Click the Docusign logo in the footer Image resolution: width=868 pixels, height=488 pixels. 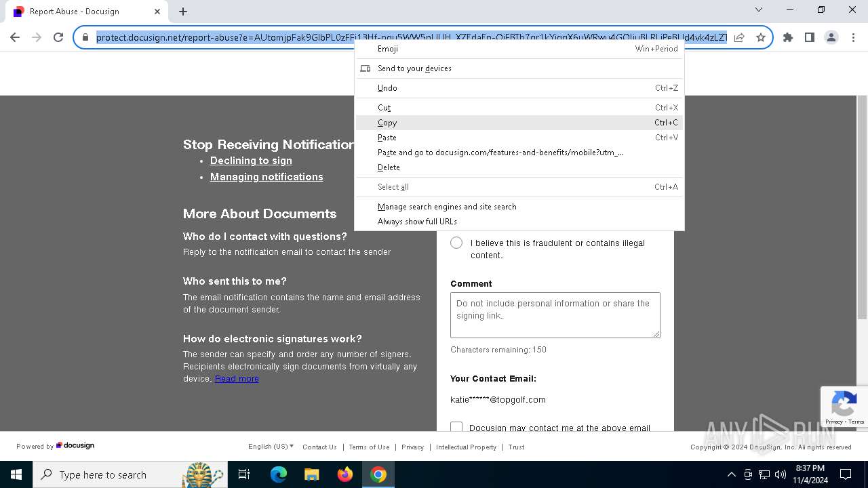(x=75, y=445)
